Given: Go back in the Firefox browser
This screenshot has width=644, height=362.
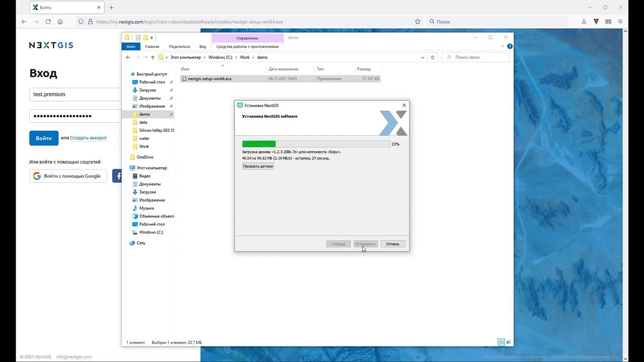Looking at the screenshot, I should coord(24,22).
